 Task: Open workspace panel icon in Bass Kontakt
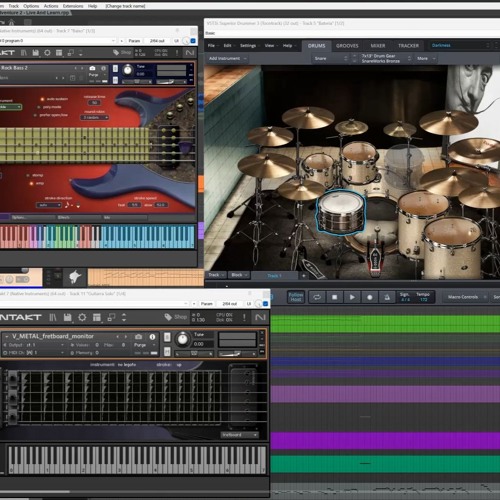coord(59,53)
